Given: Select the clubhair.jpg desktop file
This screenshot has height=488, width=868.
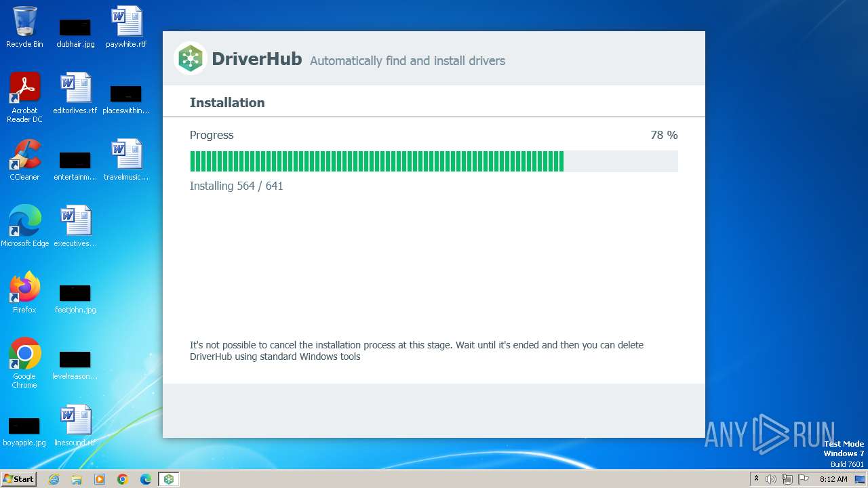Looking at the screenshot, I should tap(75, 33).
